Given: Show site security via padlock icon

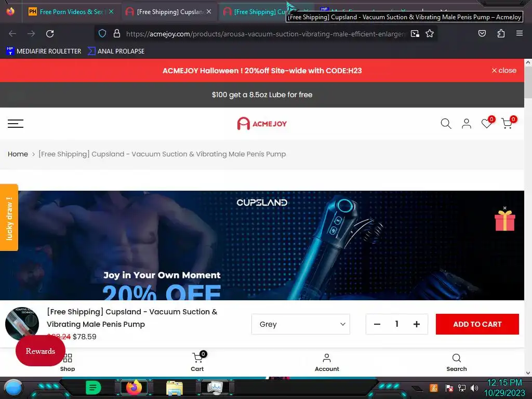Looking at the screenshot, I should (117, 33).
